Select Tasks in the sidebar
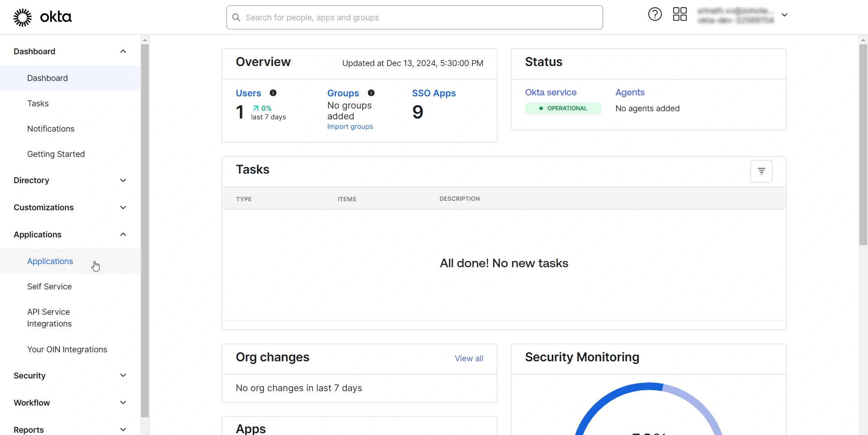The height and width of the screenshot is (435, 868). click(x=38, y=103)
